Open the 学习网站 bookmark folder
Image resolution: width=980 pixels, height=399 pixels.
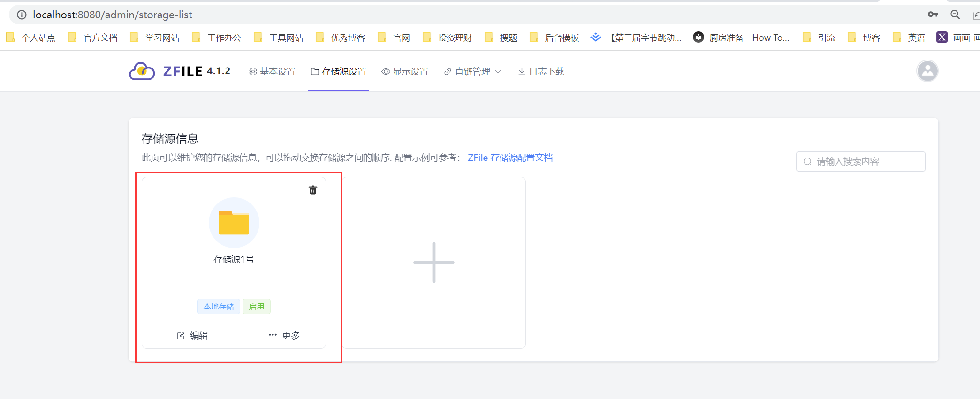[x=155, y=38]
